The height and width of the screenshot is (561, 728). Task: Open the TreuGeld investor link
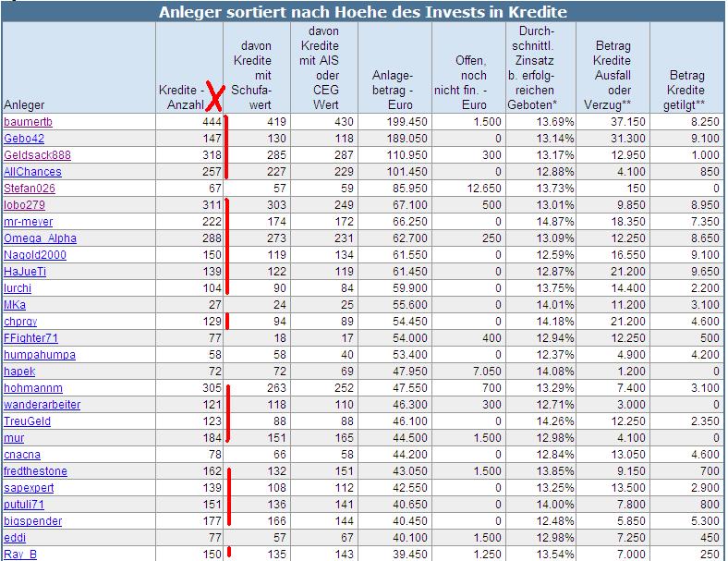tap(28, 421)
